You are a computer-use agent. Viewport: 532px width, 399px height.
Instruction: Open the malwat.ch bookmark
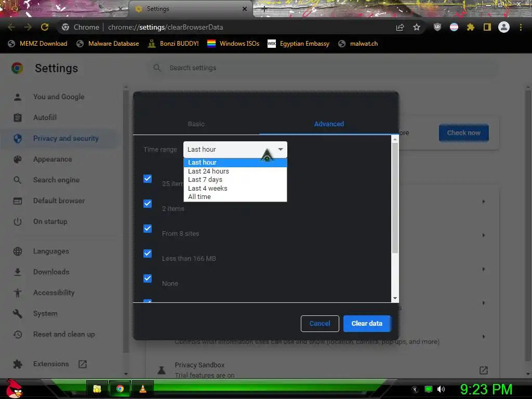point(358,44)
